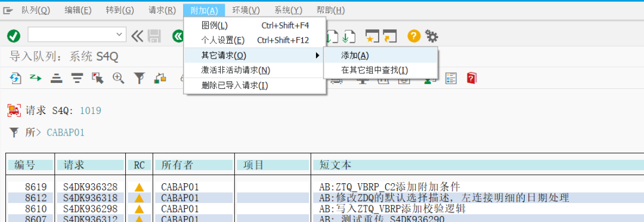Screen dimensions: 644x222
Task: Open the 转到(G) menu
Action: [120, 10]
